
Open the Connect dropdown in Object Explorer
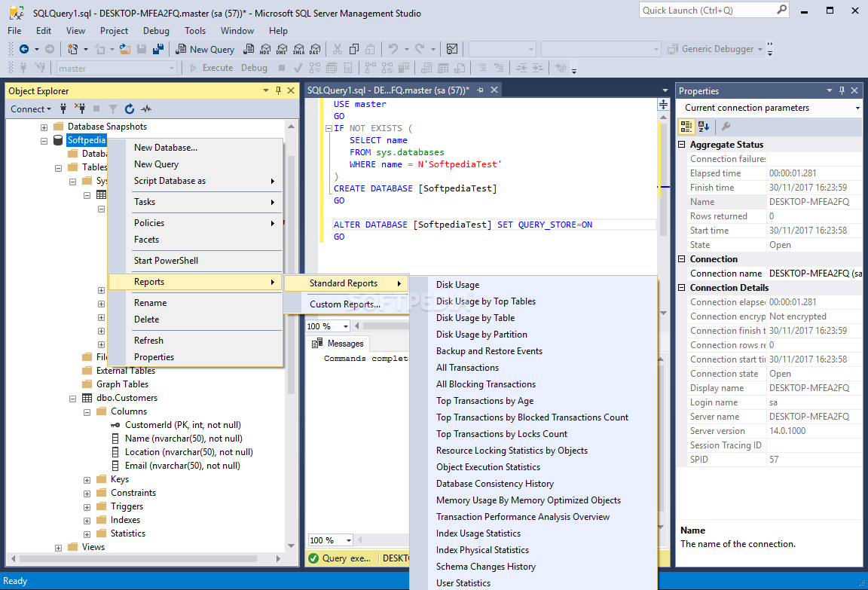tap(31, 109)
